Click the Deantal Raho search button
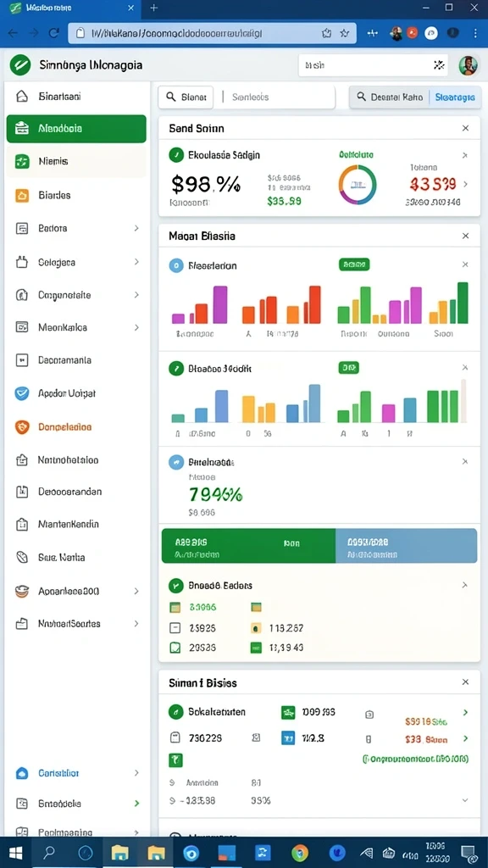Screen dimensions: 488x868 [390, 97]
